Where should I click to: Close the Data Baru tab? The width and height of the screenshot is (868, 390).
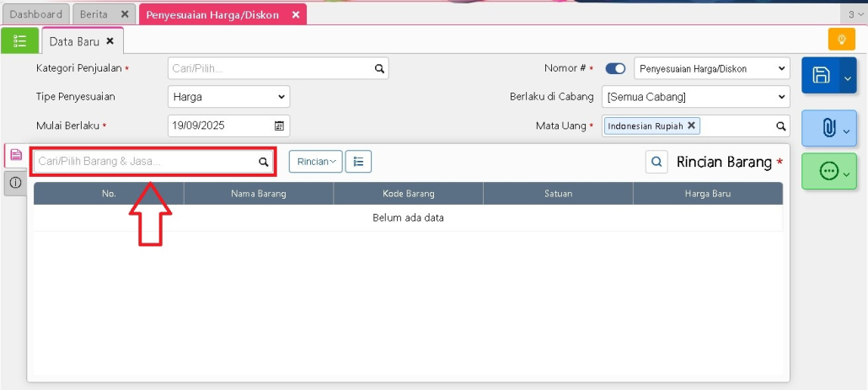tap(110, 41)
